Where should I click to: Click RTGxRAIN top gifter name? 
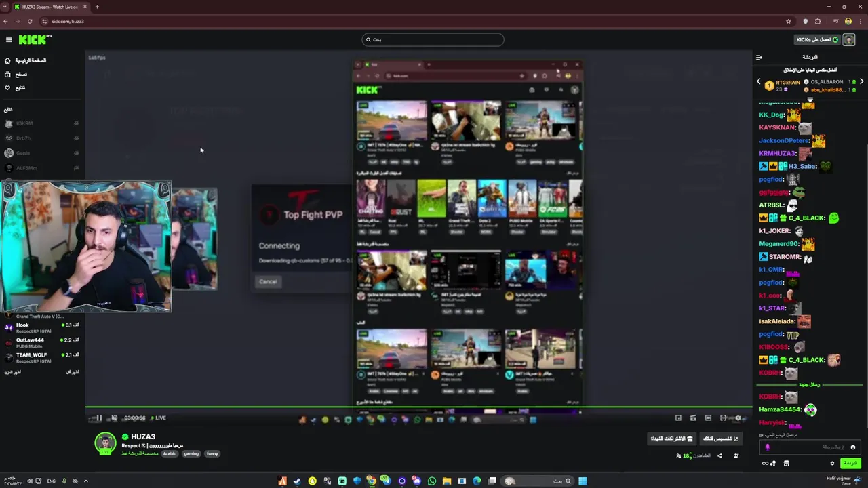(x=789, y=82)
